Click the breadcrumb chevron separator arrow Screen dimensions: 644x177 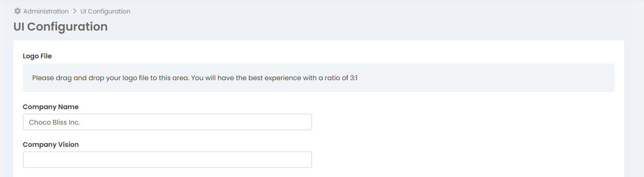pos(74,11)
